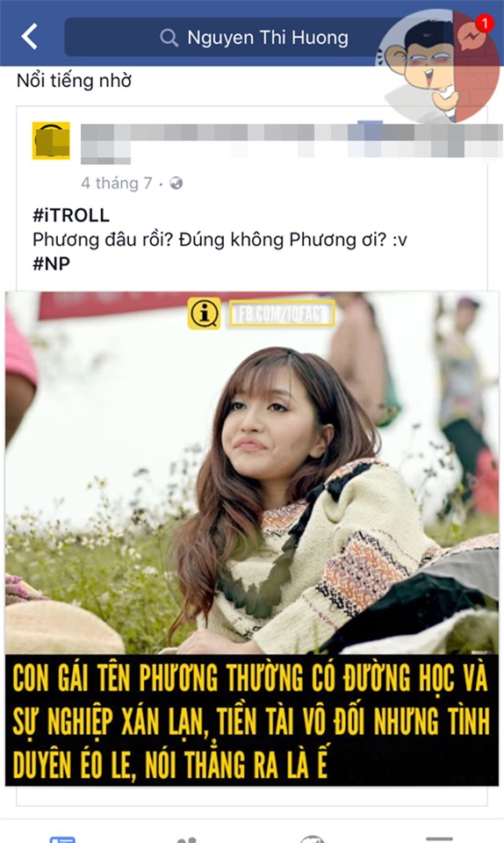This screenshot has width=504, height=843.
Task: Tap the yellow info logo on meme
Action: point(205,313)
